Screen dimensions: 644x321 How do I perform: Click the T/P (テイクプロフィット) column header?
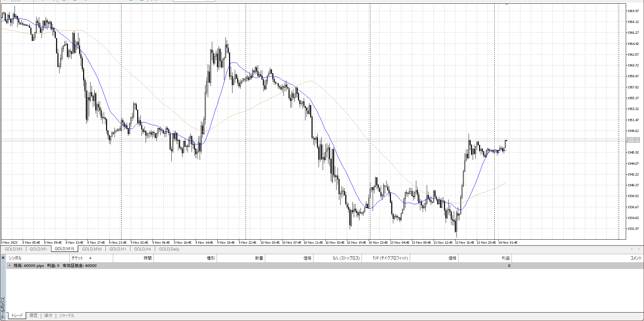[390, 258]
